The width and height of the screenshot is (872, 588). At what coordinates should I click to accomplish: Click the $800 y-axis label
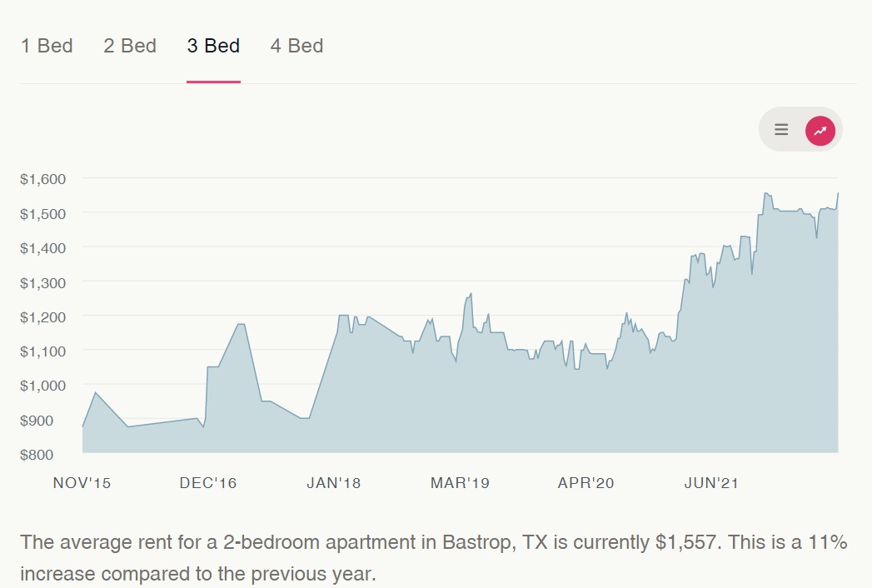(x=37, y=455)
